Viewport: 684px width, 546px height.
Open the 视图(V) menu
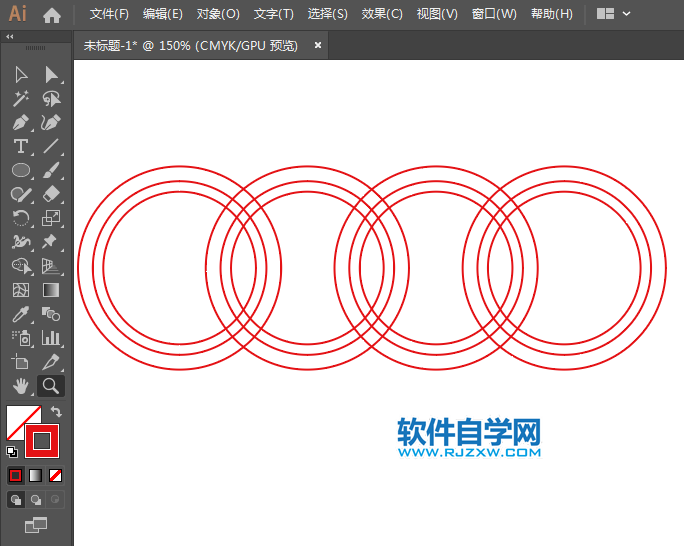(437, 14)
